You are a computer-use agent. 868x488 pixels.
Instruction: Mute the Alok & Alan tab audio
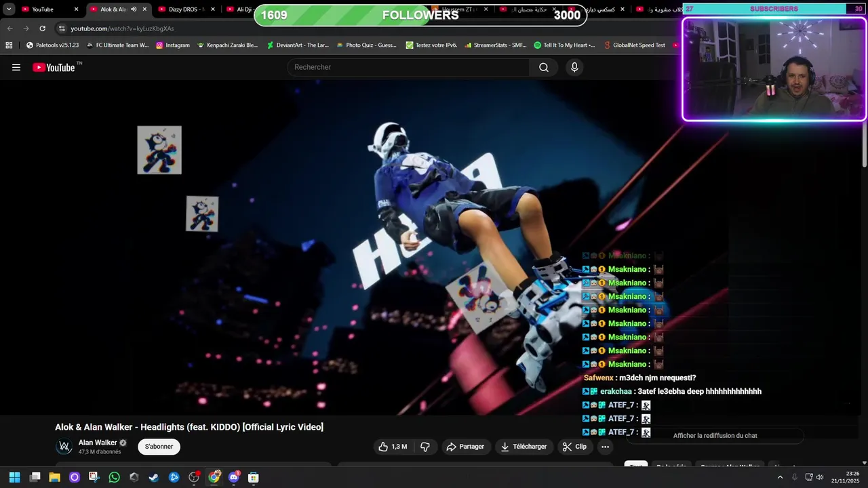[x=134, y=9]
